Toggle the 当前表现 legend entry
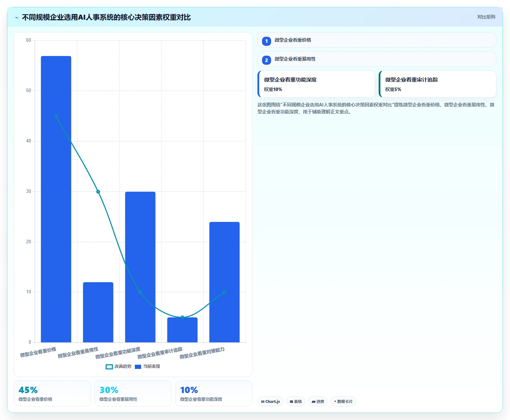This screenshot has width=510, height=420. [x=147, y=366]
